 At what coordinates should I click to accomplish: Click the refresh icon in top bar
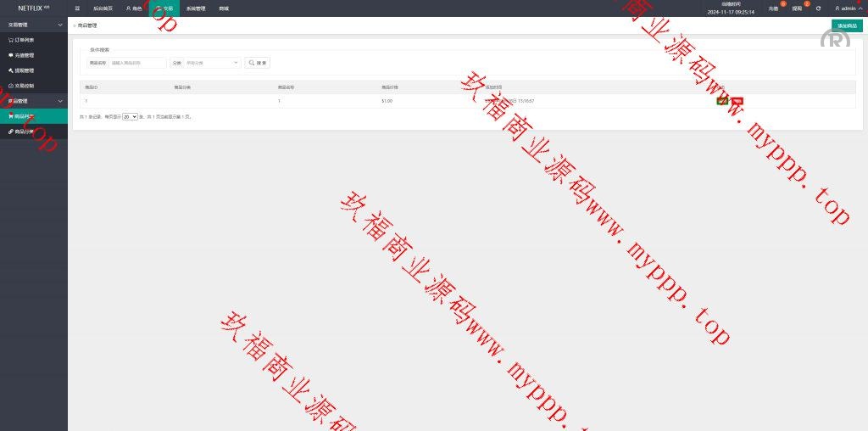818,8
